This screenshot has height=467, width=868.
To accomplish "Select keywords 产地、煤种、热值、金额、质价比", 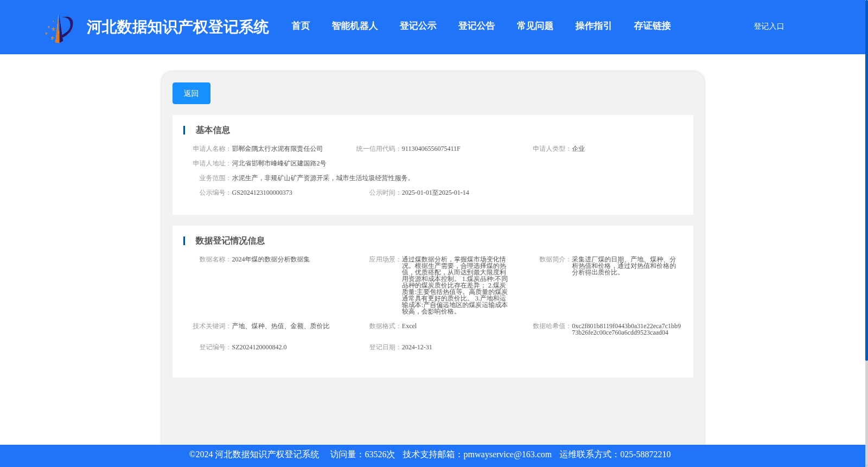I will coord(280,326).
